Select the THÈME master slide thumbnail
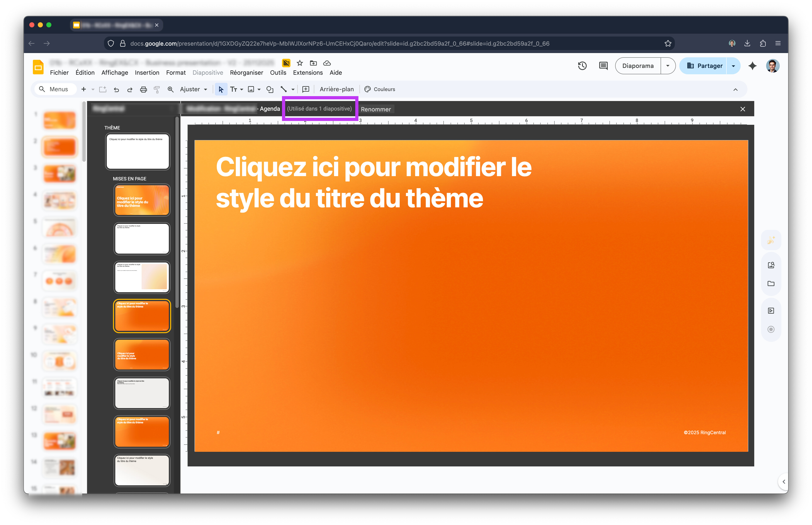Image resolution: width=812 pixels, height=525 pixels. tap(137, 151)
